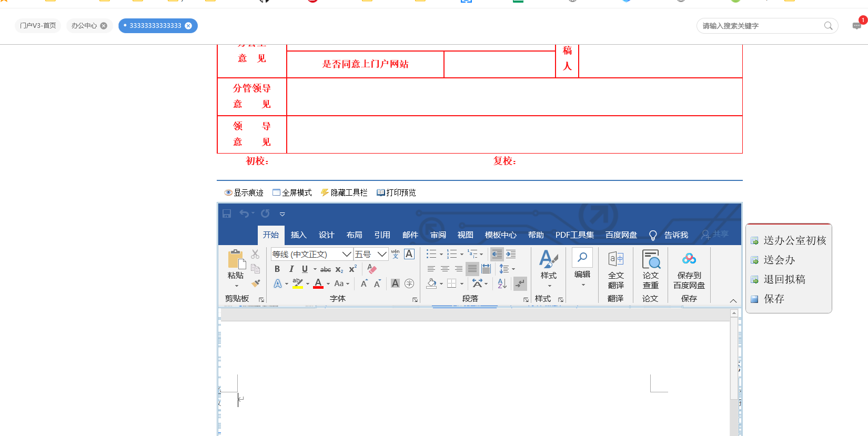Click Save (保存) in the side panel
This screenshot has height=436, width=868.
768,299
